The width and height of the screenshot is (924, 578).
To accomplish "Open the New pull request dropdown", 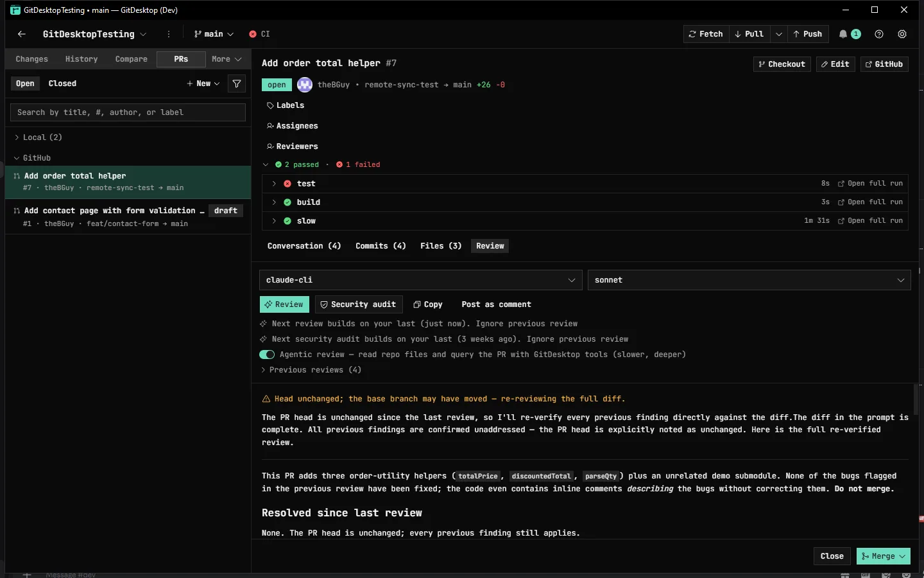I will [203, 83].
